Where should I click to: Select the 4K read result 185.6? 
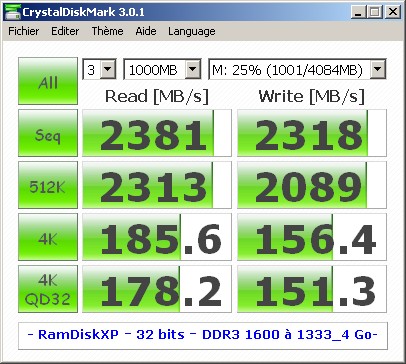(x=157, y=237)
